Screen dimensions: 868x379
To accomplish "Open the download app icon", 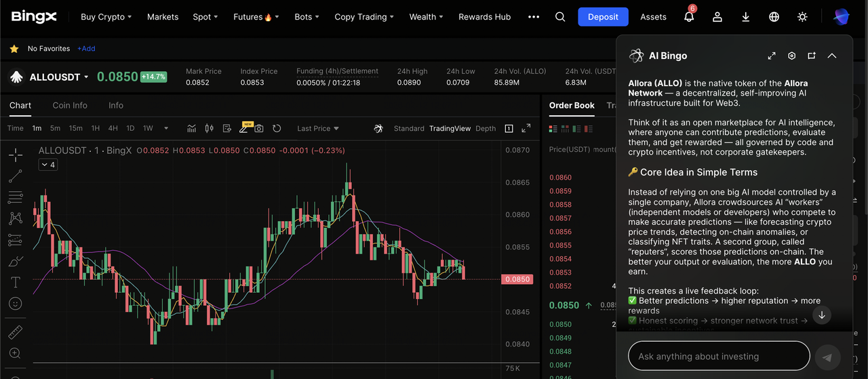I will 746,17.
